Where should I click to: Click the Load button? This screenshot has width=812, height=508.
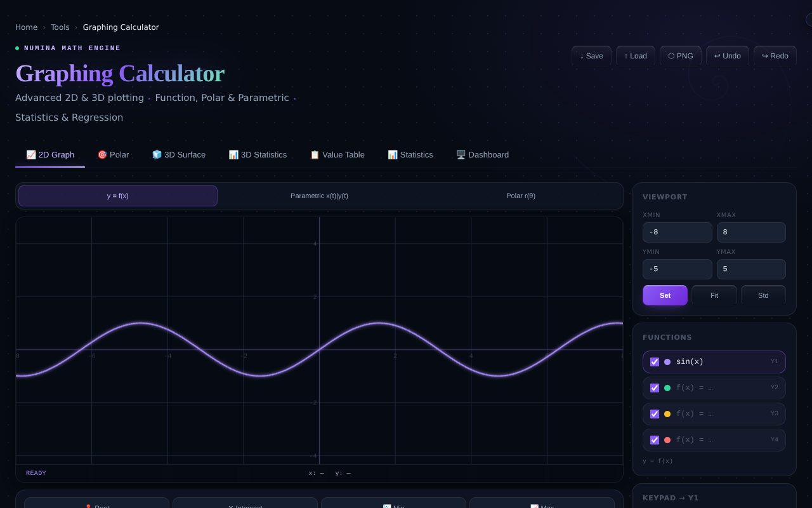point(635,56)
